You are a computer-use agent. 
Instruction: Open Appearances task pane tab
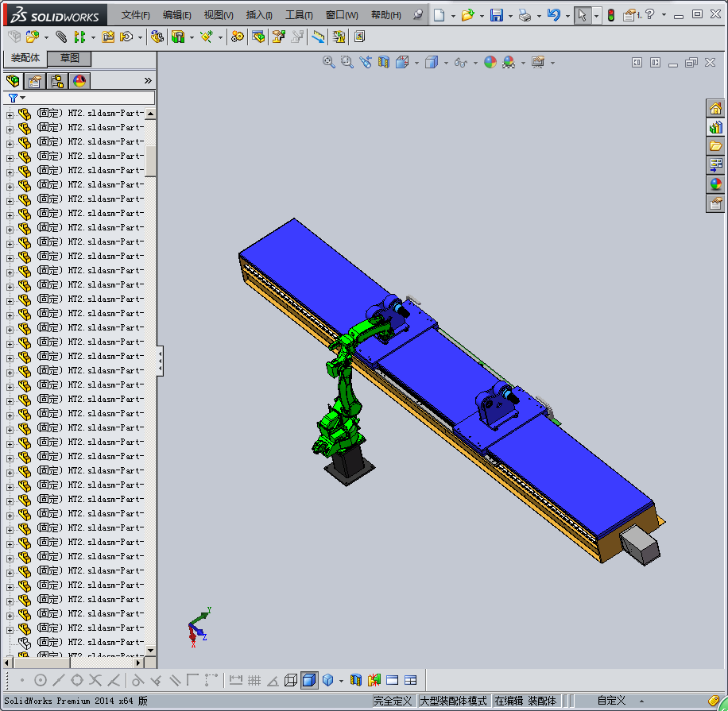point(715,184)
